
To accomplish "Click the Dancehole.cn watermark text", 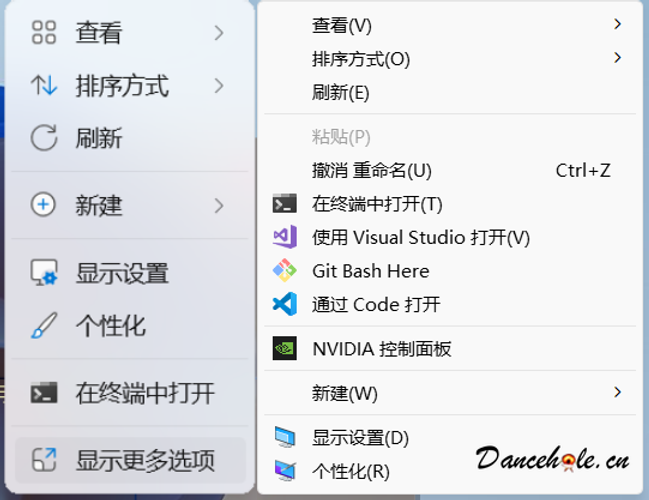I will (x=553, y=459).
